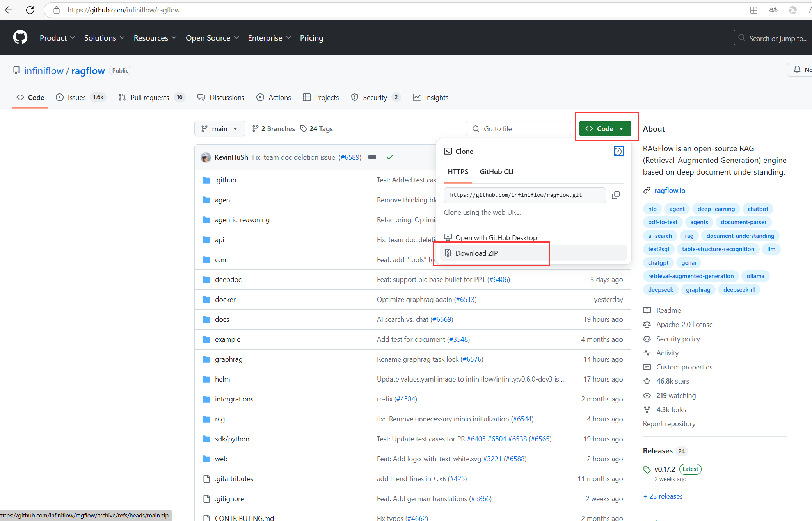
Task: Click the GitHub Octocat logo
Action: [x=20, y=38]
